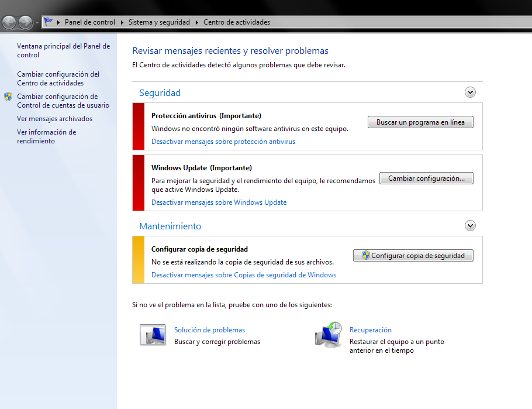The height and width of the screenshot is (409, 532).
Task: Click Buscar un programa en línea button
Action: click(x=420, y=122)
